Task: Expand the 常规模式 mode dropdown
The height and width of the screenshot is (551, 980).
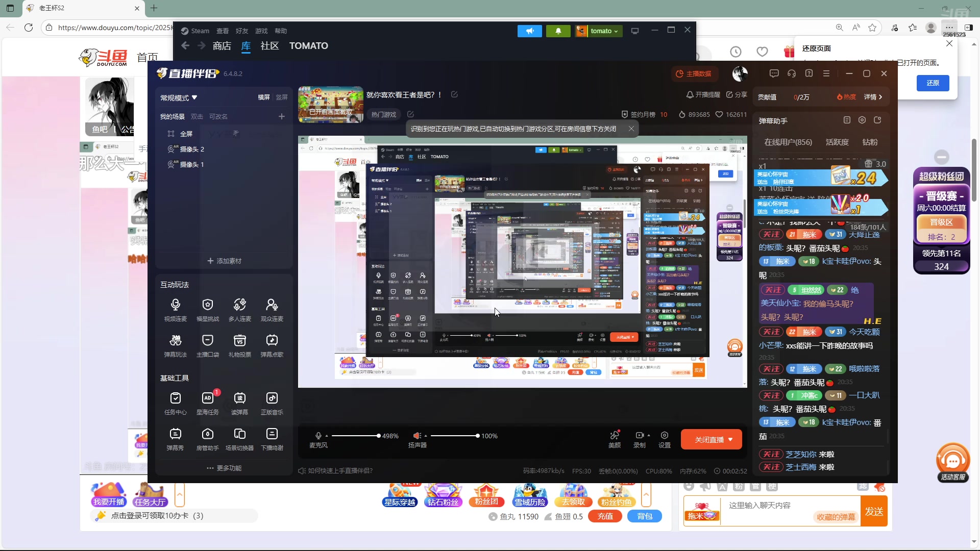Action: tap(179, 97)
